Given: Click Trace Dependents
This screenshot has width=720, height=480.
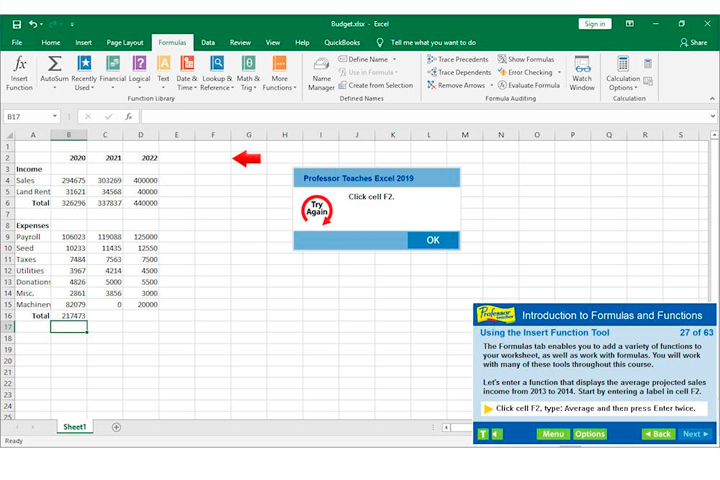Looking at the screenshot, I should pyautogui.click(x=459, y=72).
